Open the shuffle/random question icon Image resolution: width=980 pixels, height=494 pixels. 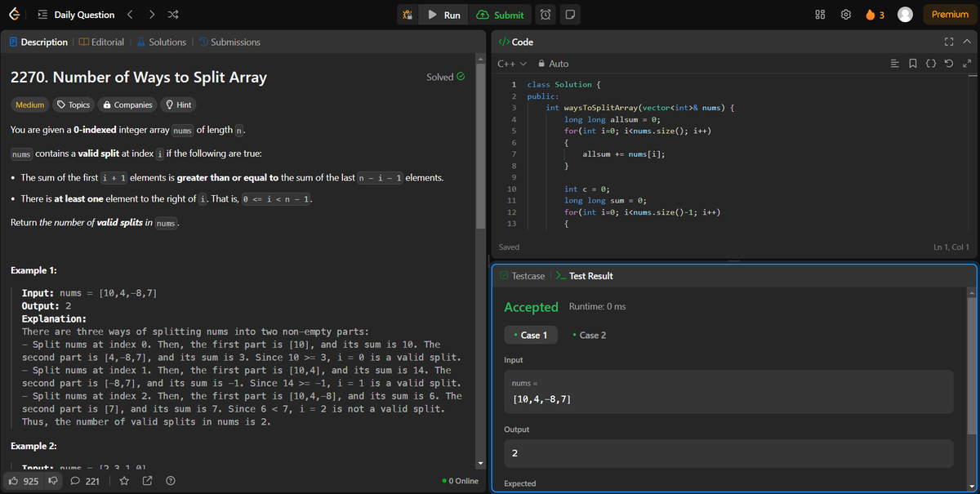tap(173, 14)
